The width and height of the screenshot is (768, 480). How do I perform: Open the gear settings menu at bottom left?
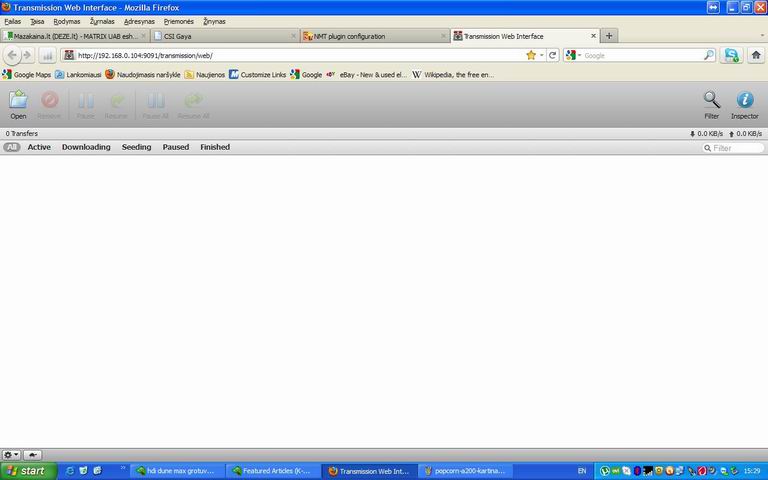tap(11, 455)
